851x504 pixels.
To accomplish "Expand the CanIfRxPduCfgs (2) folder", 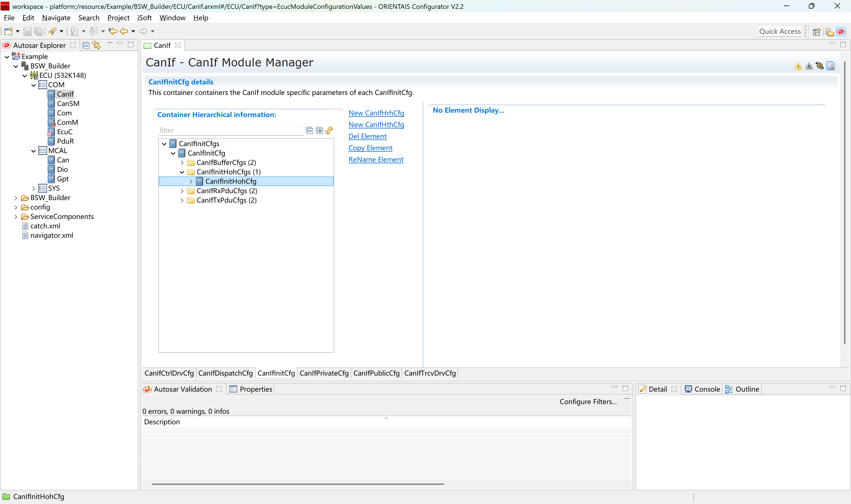I will pyautogui.click(x=182, y=191).
